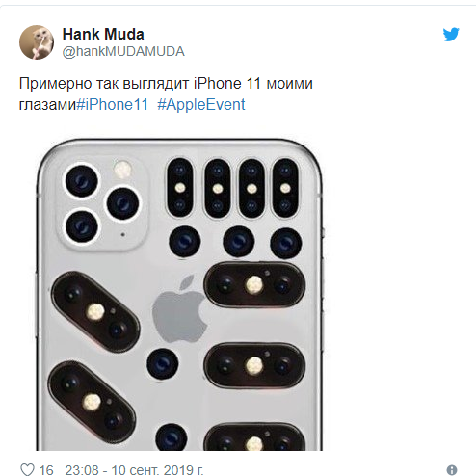Click the square triple-camera module in the photo

102,202
